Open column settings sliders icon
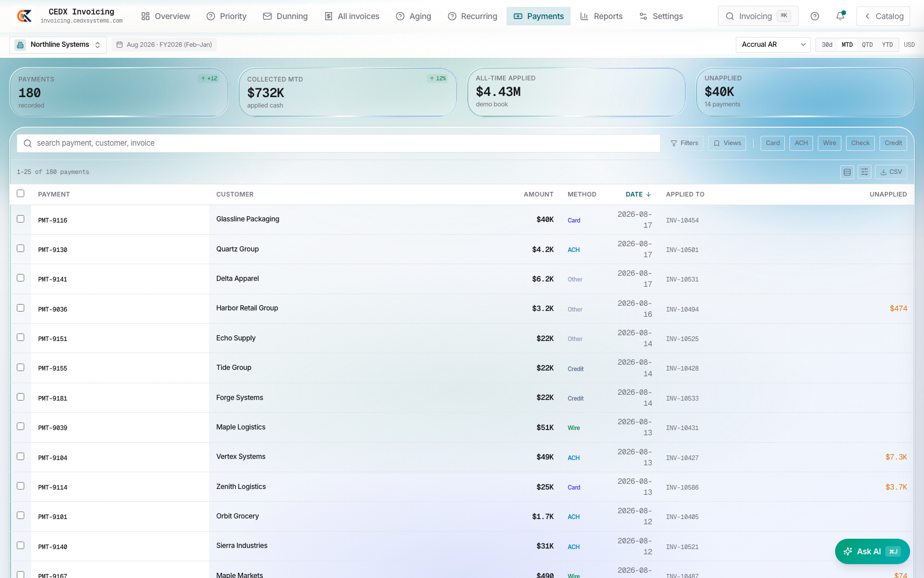The image size is (924, 578). pyautogui.click(x=865, y=172)
